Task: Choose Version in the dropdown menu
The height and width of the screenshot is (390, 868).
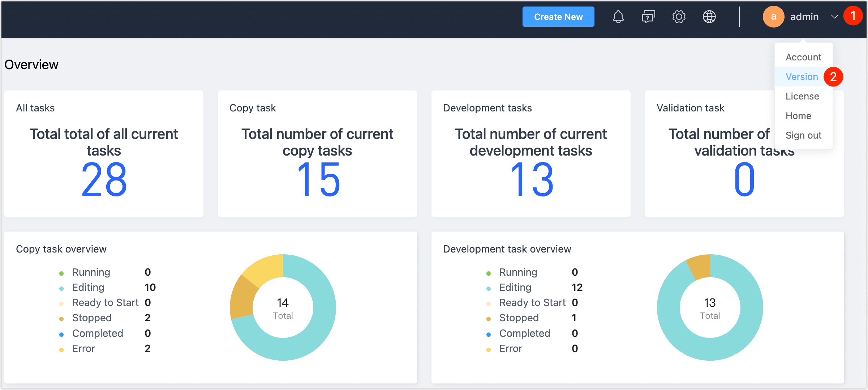Action: coord(802,77)
